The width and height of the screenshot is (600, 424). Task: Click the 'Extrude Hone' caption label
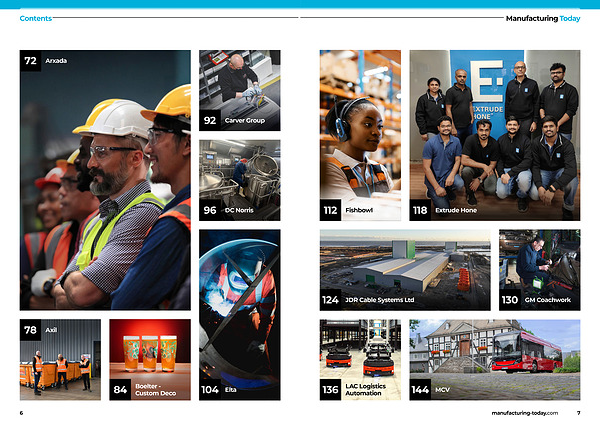click(x=456, y=210)
